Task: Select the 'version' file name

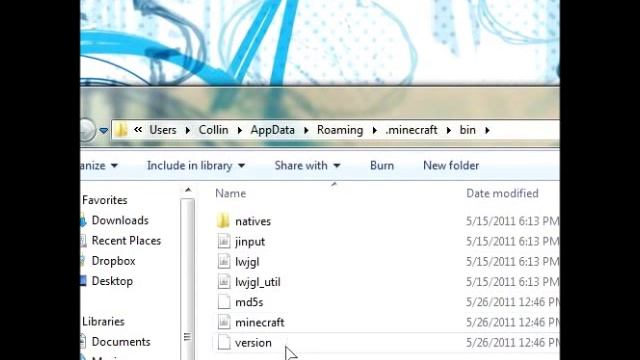Action: pos(253,343)
